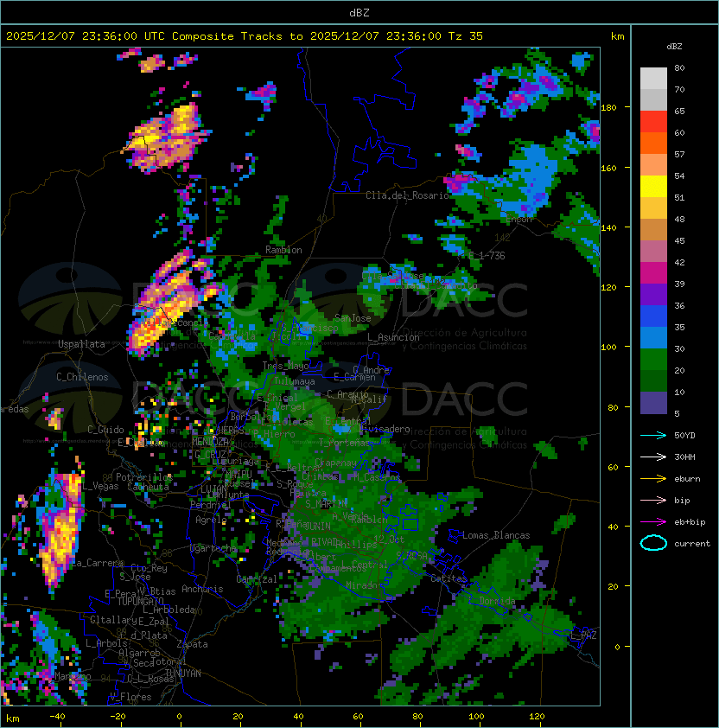Click the '160' km axis tick label
This screenshot has width=719, height=728.
608,168
